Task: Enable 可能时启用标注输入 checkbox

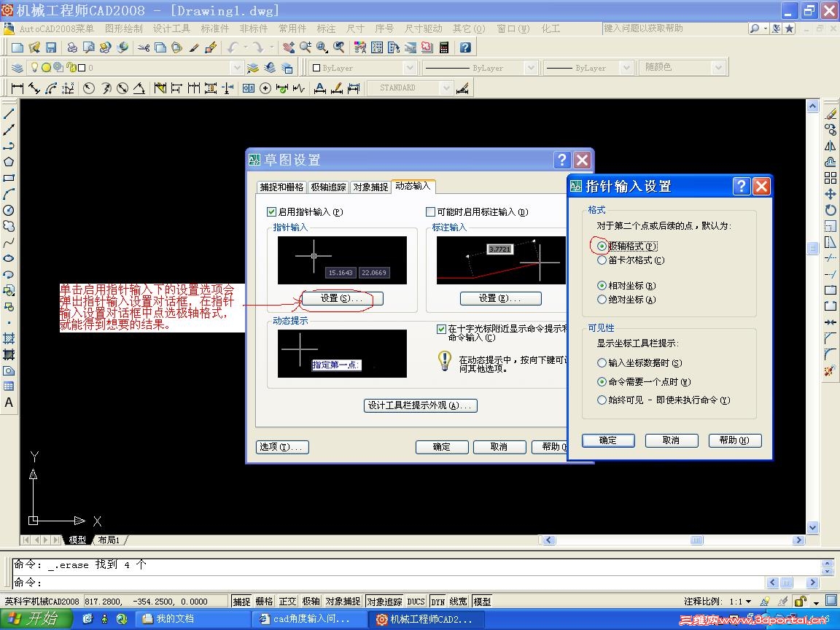Action: point(430,211)
